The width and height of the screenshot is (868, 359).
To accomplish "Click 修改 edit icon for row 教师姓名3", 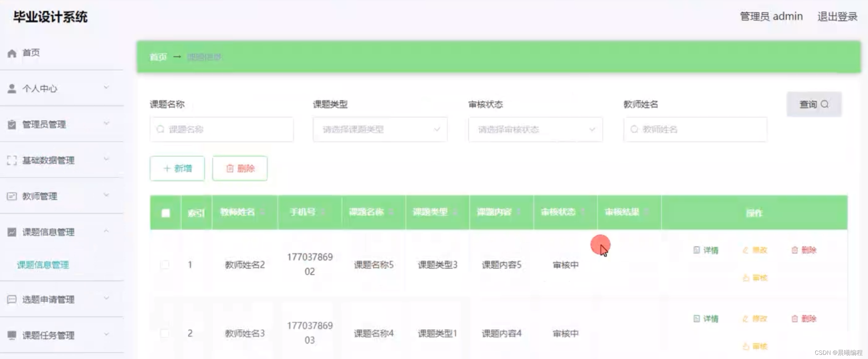I will 745,319.
